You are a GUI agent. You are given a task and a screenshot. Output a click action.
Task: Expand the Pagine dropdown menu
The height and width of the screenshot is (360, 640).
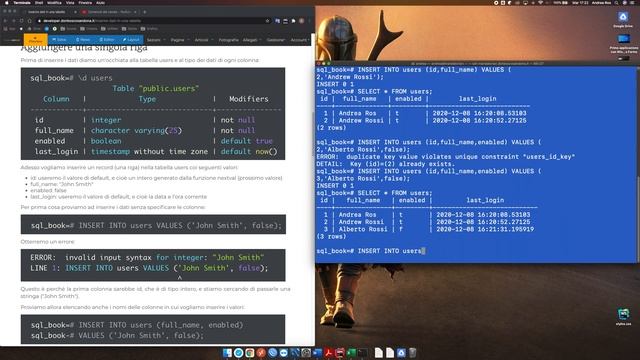pyautogui.click(x=180, y=40)
